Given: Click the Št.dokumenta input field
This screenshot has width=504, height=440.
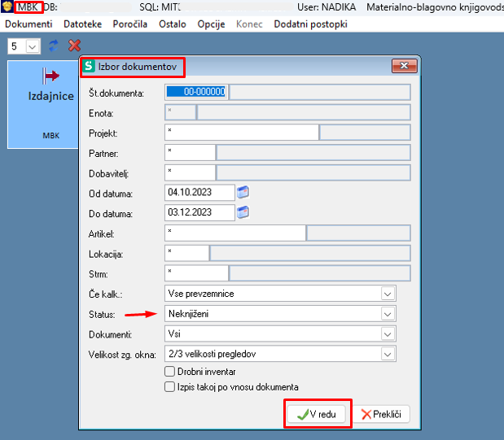Looking at the screenshot, I should click(196, 92).
